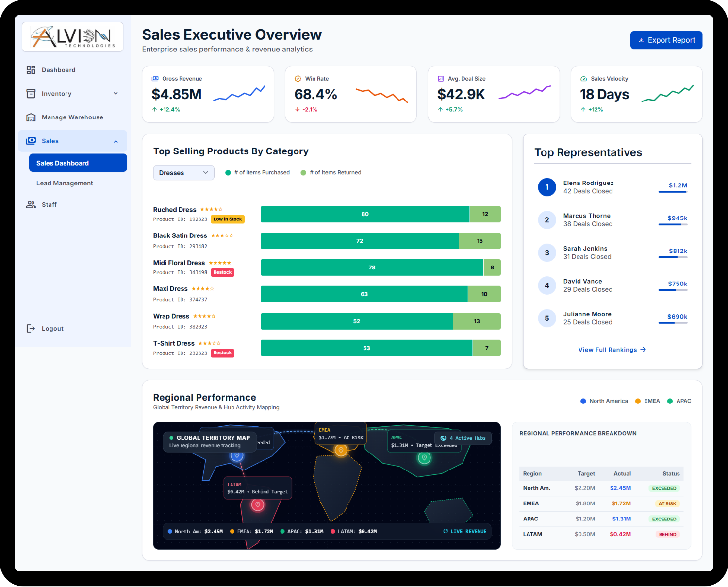
Task: Click the Export Report button
Action: tap(666, 40)
